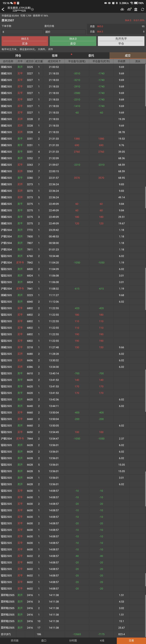146x644 pixels.
Task: Tap the back arrow icon
Action: [3, 10]
